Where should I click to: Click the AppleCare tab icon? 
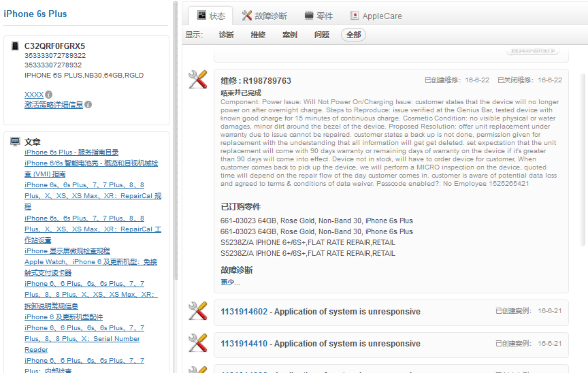[355, 16]
